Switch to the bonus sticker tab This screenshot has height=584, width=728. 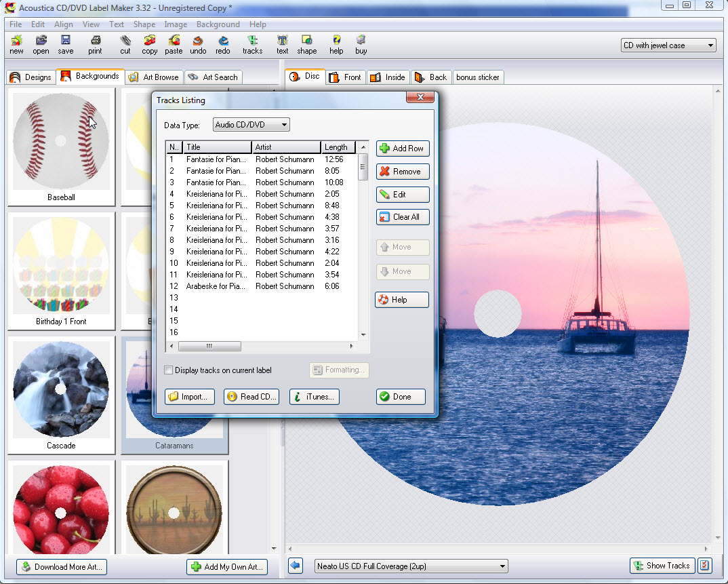coord(478,77)
